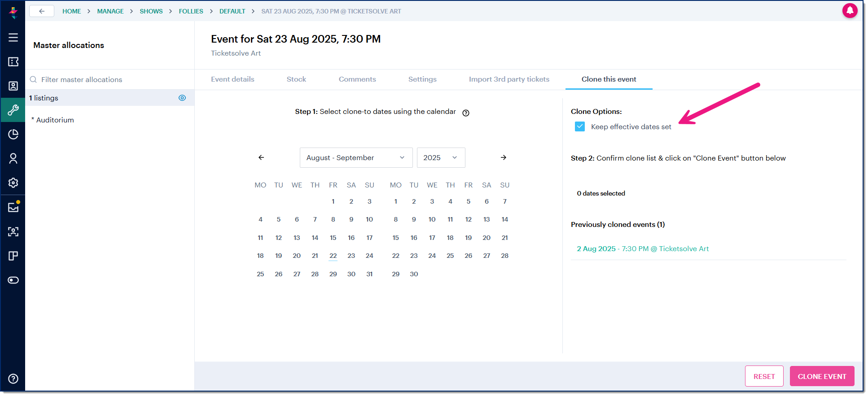The height and width of the screenshot is (396, 868).
Task: Select August 13 in the calendar
Action: pos(297,238)
